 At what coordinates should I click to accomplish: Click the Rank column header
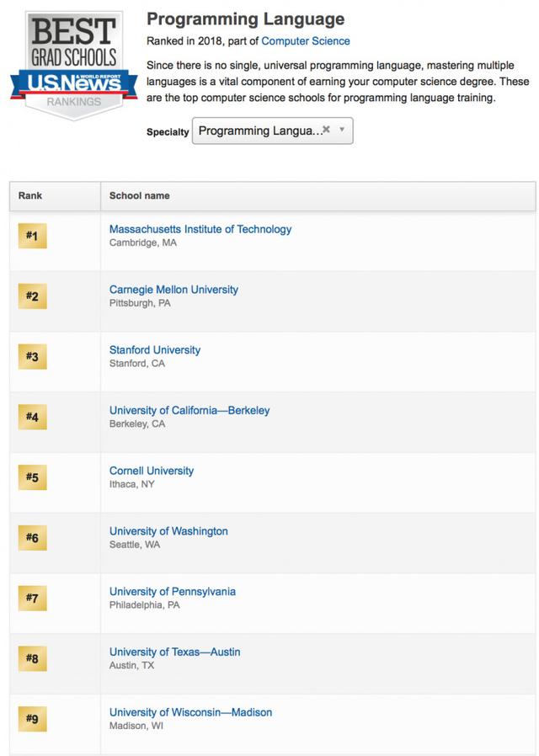[x=55, y=196]
